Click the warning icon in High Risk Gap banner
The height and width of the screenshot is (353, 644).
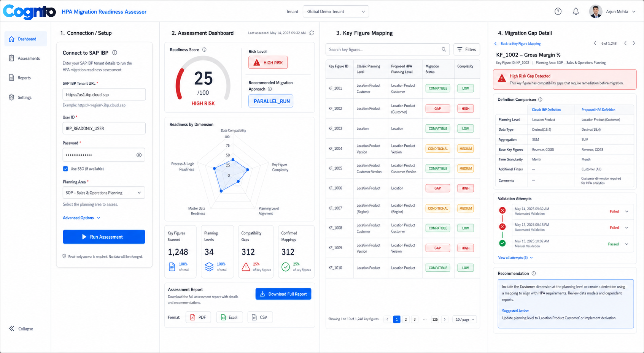click(x=502, y=79)
